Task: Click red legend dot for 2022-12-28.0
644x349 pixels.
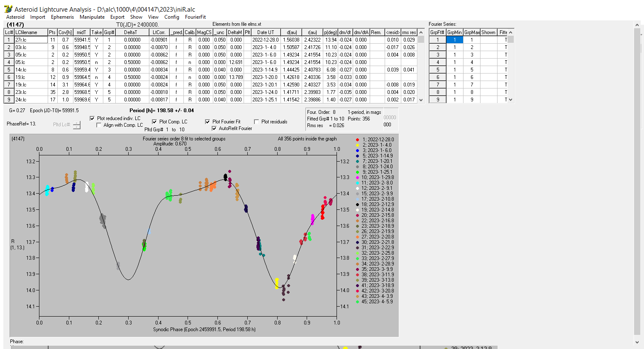Action: [357, 140]
